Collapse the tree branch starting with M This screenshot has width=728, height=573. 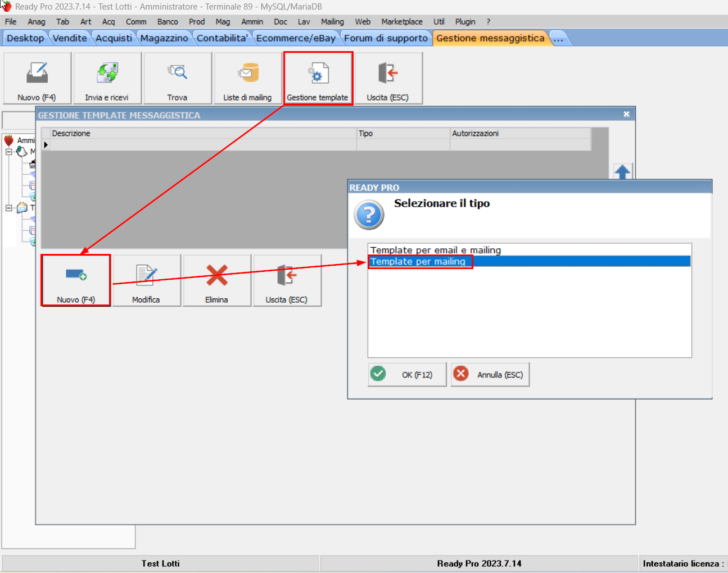coord(8,152)
